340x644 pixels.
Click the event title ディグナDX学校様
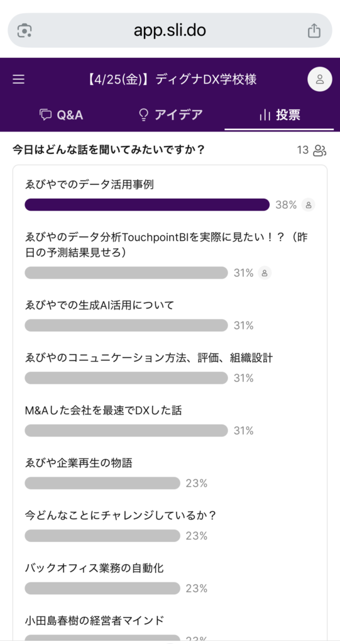[x=172, y=79]
